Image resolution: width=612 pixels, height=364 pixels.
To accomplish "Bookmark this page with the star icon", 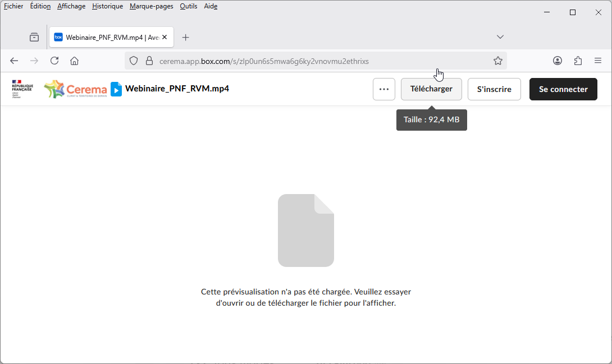I will (497, 61).
